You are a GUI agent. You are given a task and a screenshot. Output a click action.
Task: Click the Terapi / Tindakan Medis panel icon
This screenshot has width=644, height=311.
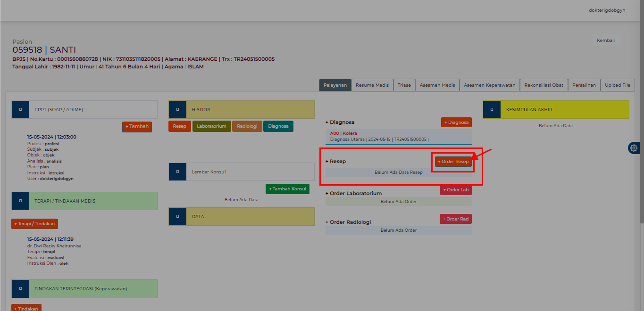point(20,201)
